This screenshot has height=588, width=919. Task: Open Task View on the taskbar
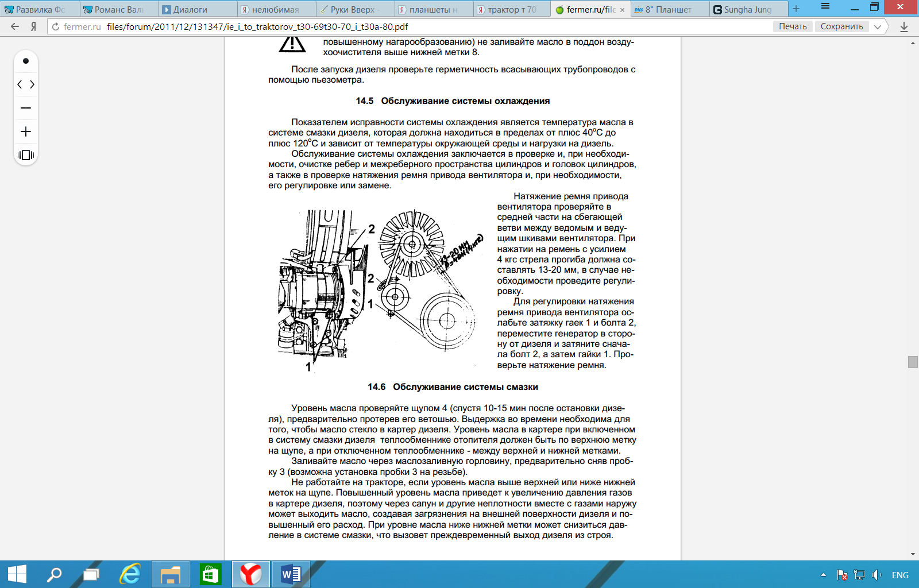click(91, 574)
